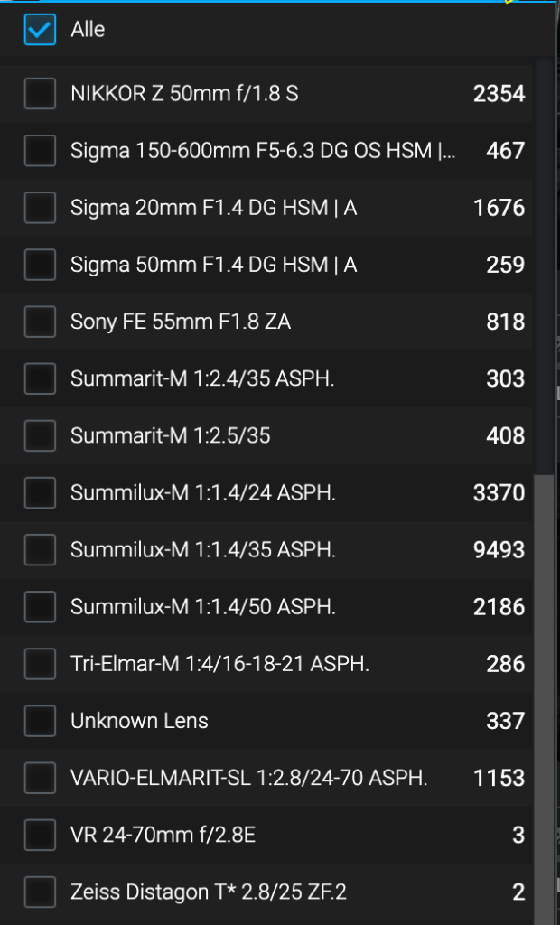Image resolution: width=560 pixels, height=925 pixels.
Task: Enable the VR 24-70mm f/2.8E checkbox
Action: (x=40, y=836)
